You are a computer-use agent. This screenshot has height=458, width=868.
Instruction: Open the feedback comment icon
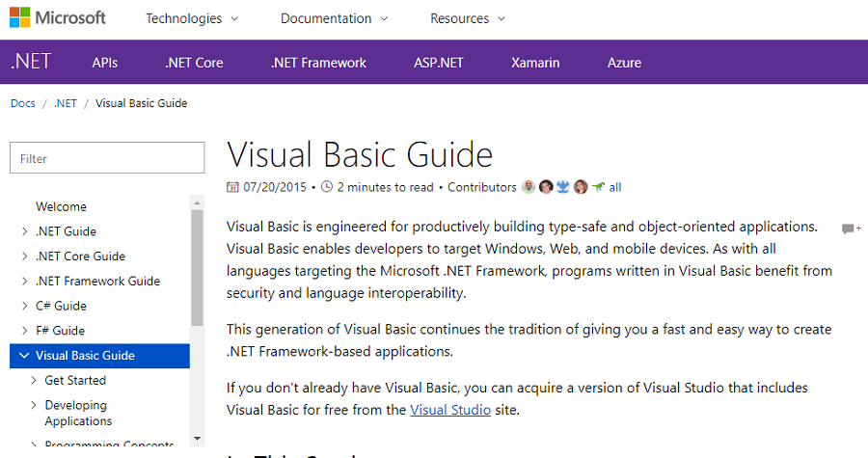tap(851, 229)
